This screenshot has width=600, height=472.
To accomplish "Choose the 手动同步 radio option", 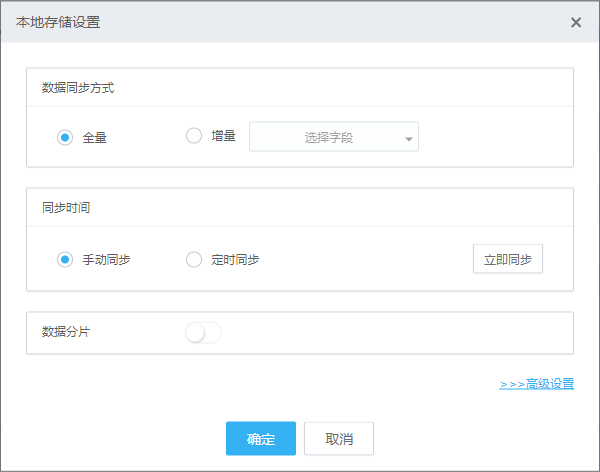I will point(65,260).
